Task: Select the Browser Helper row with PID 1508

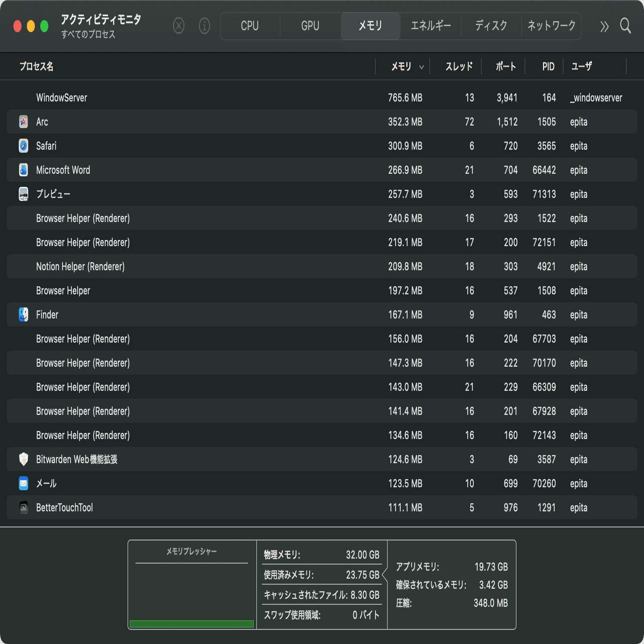Action: point(322,290)
